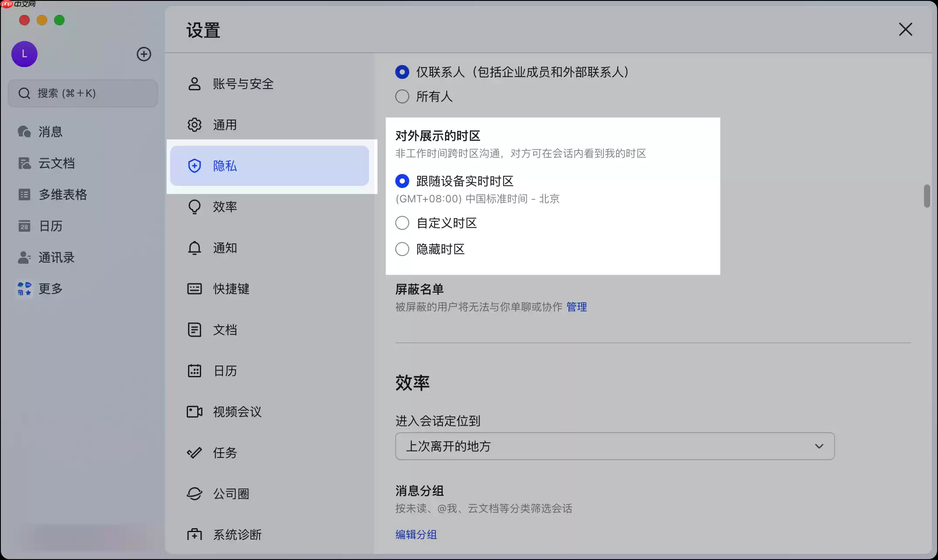938x560 pixels.
Task: Click the search field in the sidebar
Action: click(82, 93)
